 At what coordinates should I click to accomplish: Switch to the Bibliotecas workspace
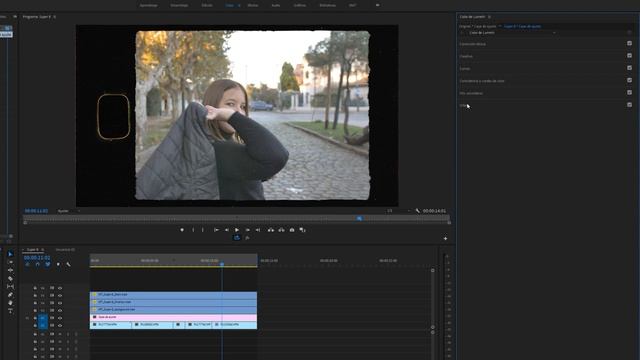click(327, 5)
